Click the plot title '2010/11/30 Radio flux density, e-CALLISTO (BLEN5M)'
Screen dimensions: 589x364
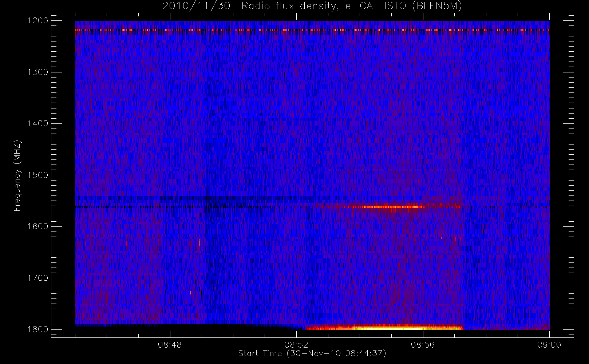coord(312,6)
